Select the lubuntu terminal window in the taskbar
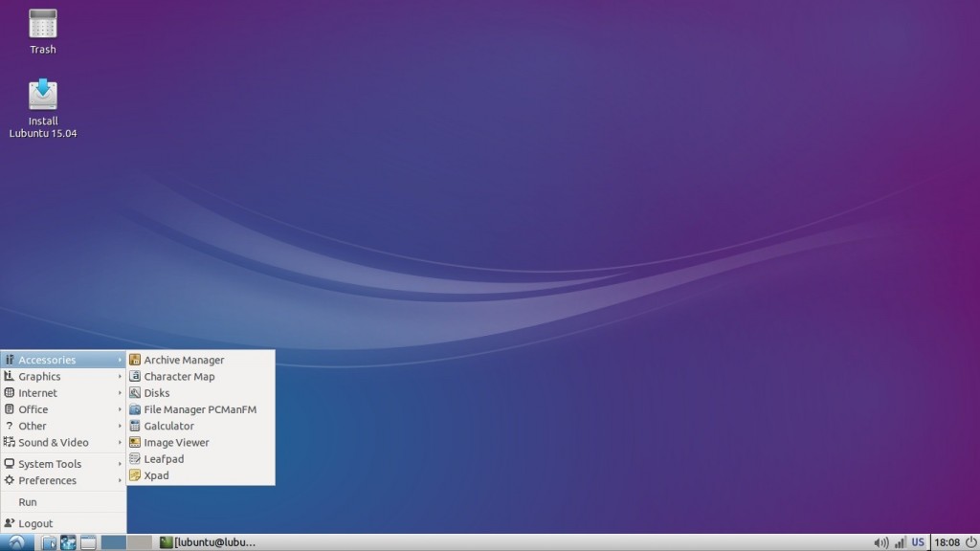This screenshot has height=551, width=980. [206, 541]
